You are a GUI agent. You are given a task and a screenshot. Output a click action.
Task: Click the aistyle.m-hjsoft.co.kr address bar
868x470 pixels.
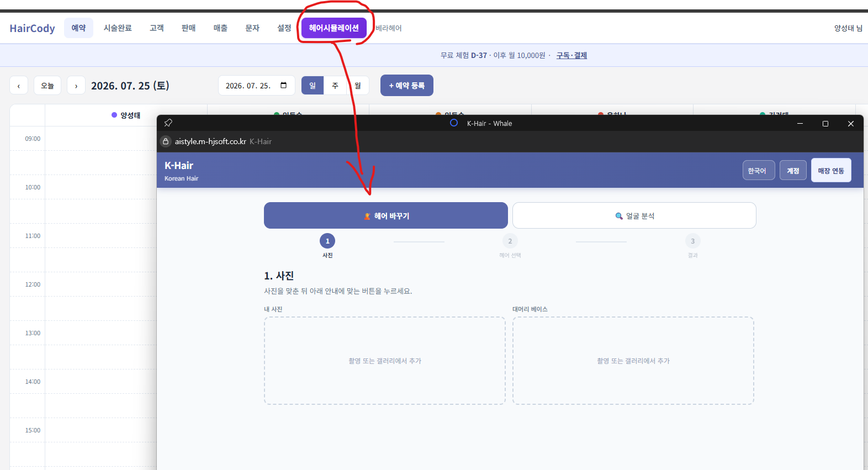[x=210, y=141]
